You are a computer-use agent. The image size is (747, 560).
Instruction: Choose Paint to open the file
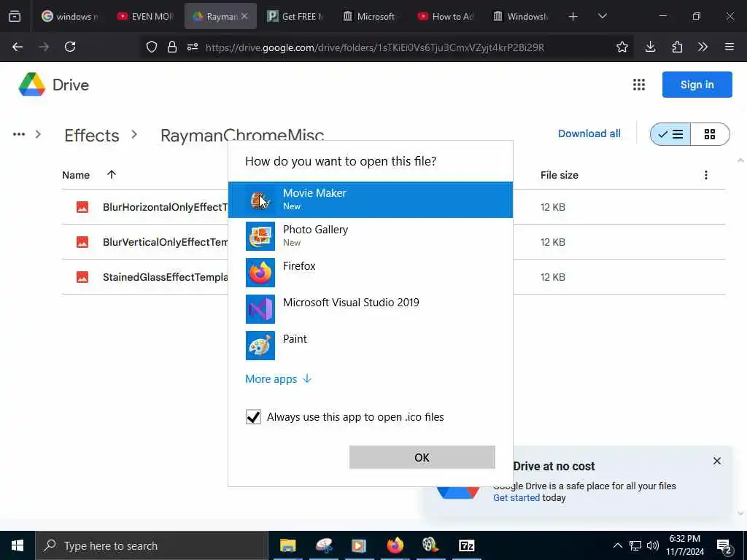click(x=370, y=345)
